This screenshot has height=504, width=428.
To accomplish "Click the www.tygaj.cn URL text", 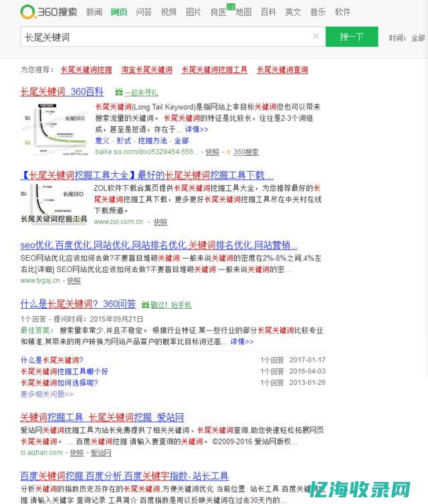I will (x=40, y=281).
